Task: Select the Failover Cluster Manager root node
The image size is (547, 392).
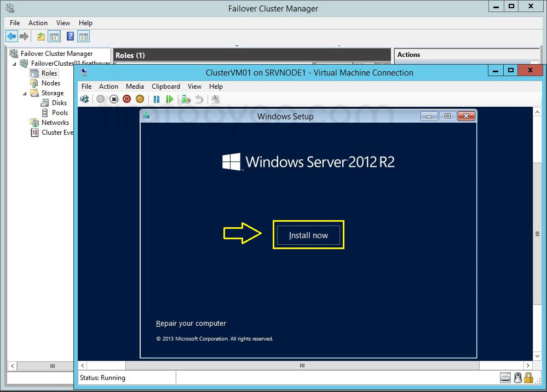Action: pyautogui.click(x=56, y=53)
